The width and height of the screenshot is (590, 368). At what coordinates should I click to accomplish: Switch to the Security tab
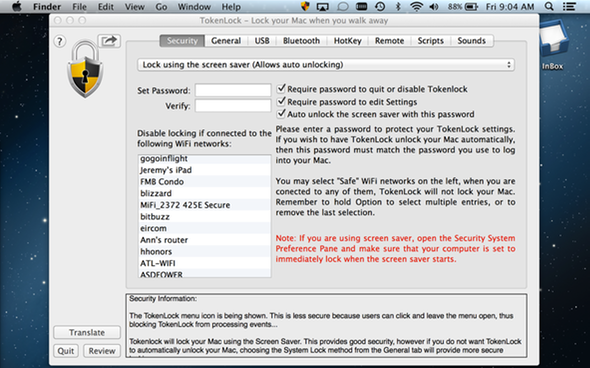point(182,41)
